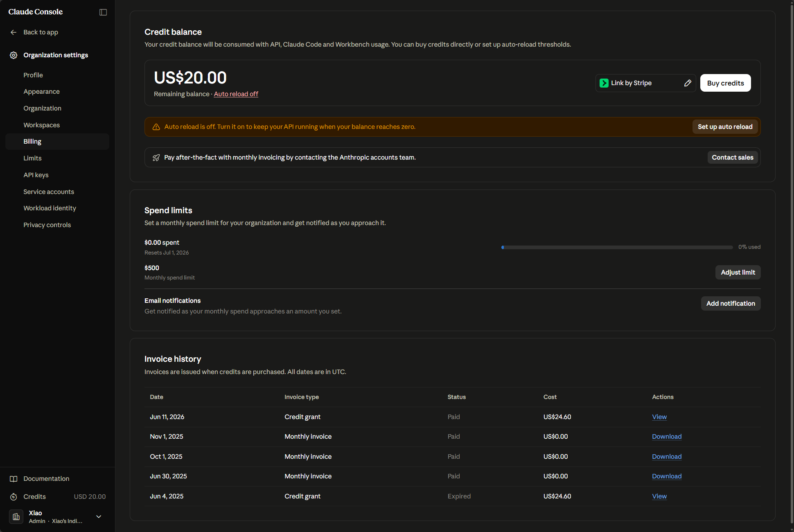Screen dimensions: 794x532
Task: Click the Link by Stripe payment method field
Action: (x=645, y=83)
